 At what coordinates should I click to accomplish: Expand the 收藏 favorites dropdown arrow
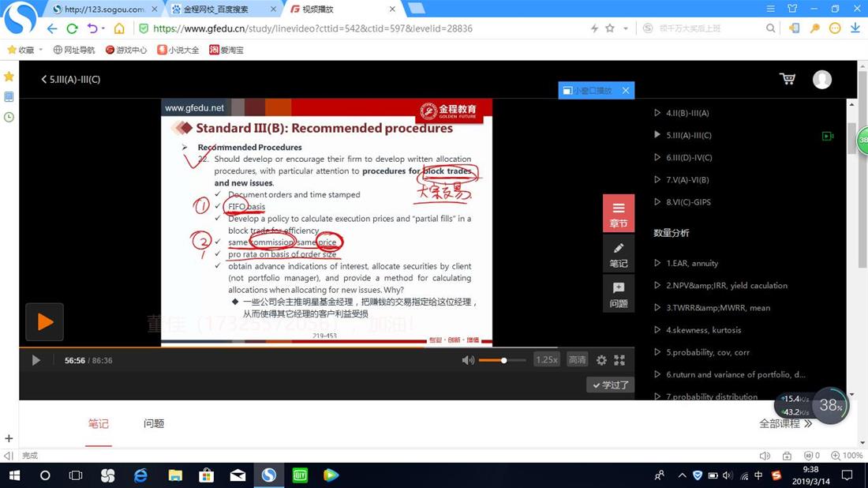pyautogui.click(x=40, y=49)
